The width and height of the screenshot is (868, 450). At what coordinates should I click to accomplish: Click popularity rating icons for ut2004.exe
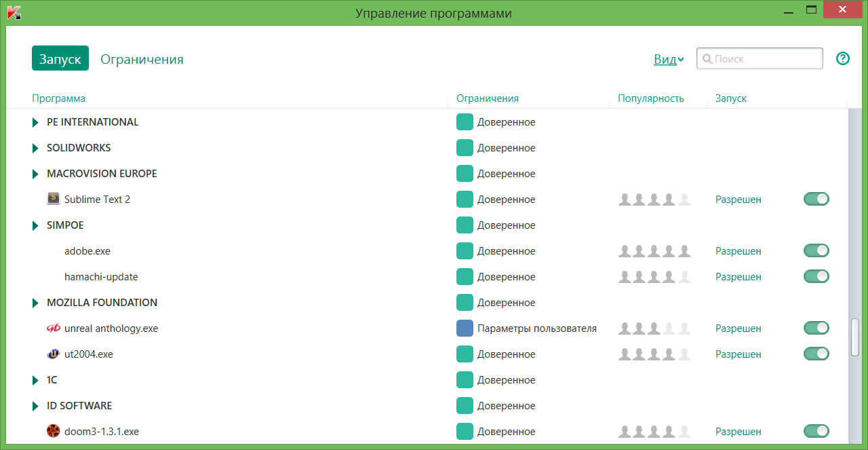point(654,354)
